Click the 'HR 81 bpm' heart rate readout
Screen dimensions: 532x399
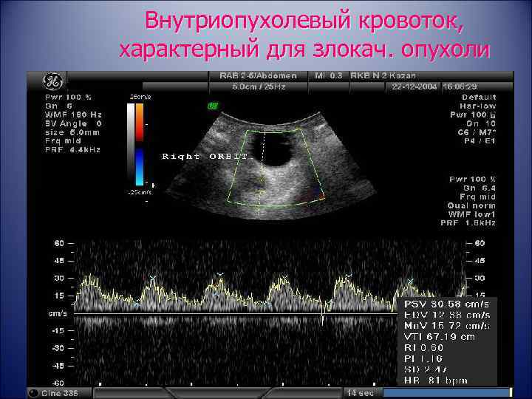[436, 381]
